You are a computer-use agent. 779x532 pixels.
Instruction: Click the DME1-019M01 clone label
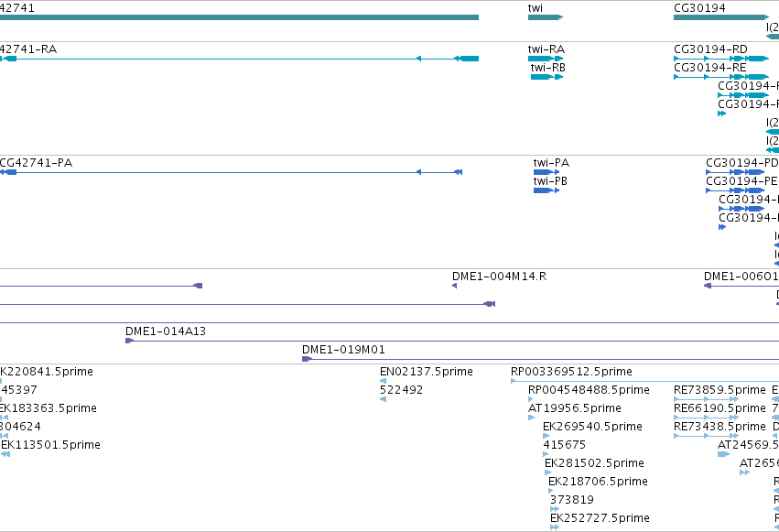point(343,350)
